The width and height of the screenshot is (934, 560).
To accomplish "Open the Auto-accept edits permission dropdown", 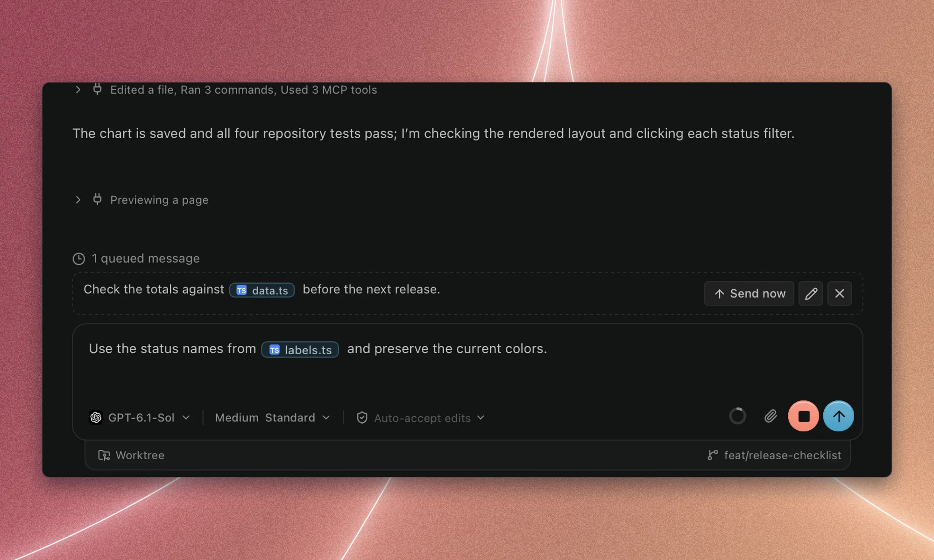I will [x=421, y=418].
